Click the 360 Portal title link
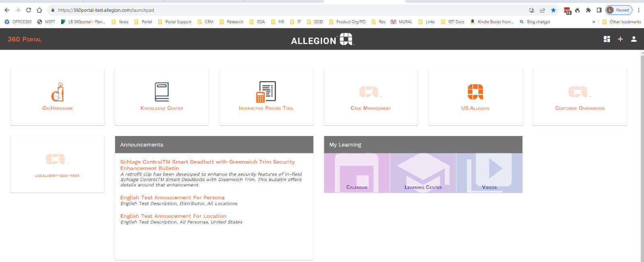Image resolution: width=644 pixels, height=262 pixels. pyautogui.click(x=25, y=39)
